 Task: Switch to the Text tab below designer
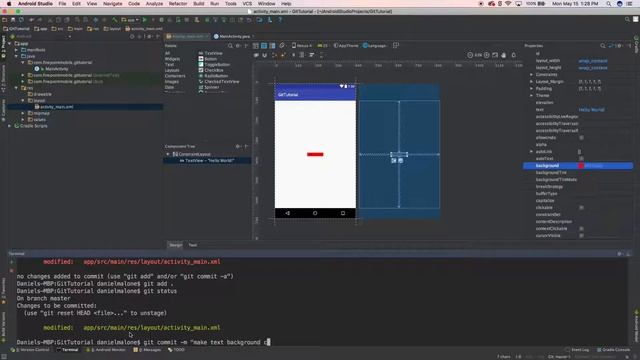[x=193, y=245]
